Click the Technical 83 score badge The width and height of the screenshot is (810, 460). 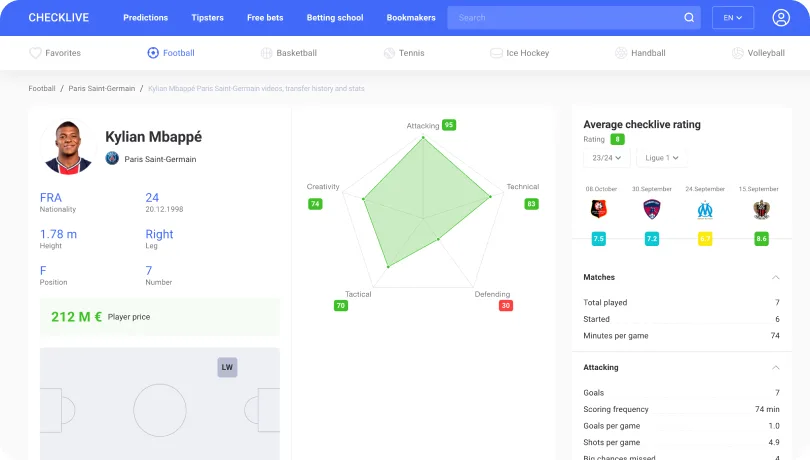coord(531,204)
